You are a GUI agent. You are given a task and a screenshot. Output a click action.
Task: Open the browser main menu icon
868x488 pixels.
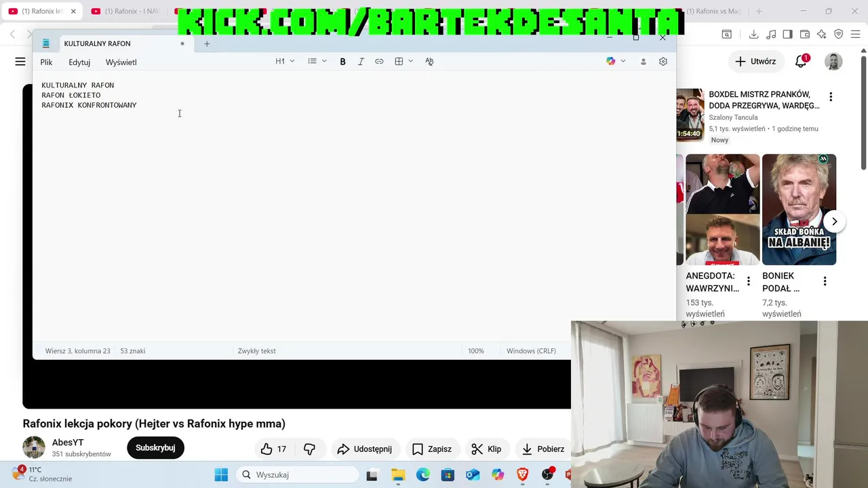856,35
